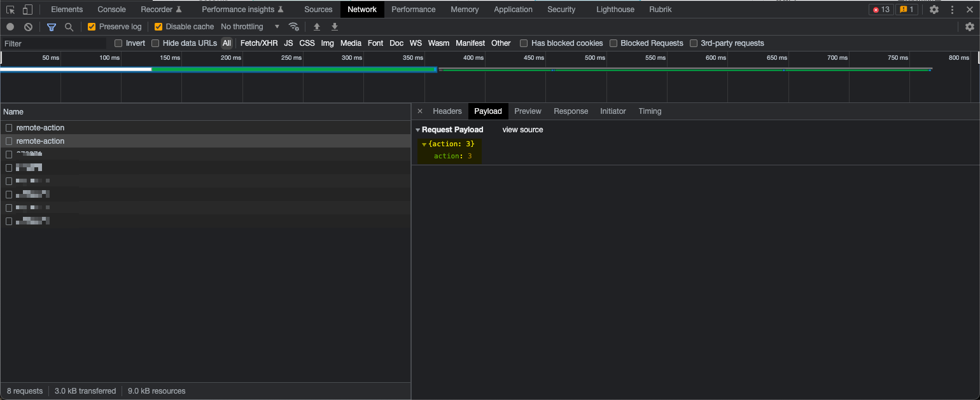The width and height of the screenshot is (980, 400).
Task: Check the Invert filter checkbox
Action: [x=118, y=43]
